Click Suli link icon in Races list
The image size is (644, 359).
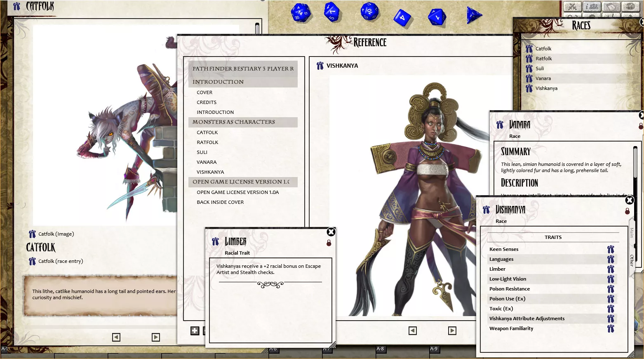click(x=529, y=68)
